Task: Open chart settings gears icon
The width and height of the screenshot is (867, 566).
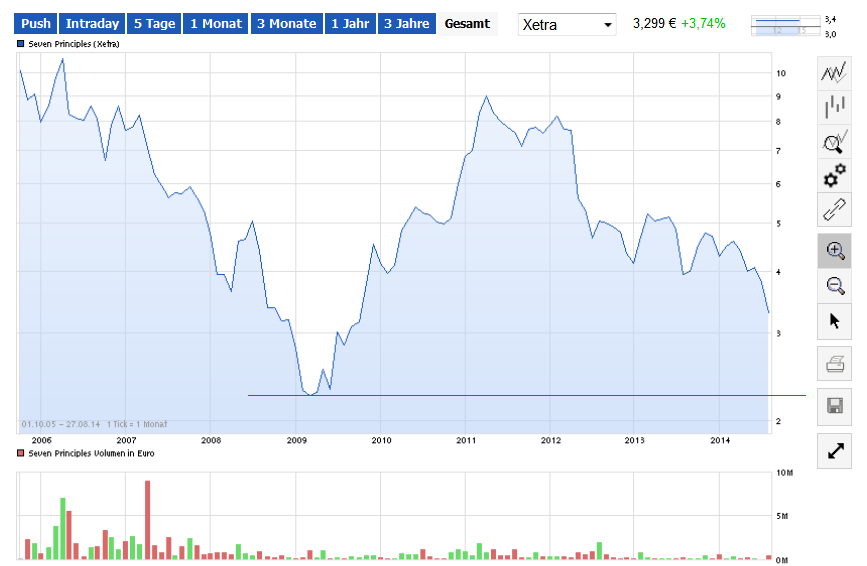Action: coord(835,177)
